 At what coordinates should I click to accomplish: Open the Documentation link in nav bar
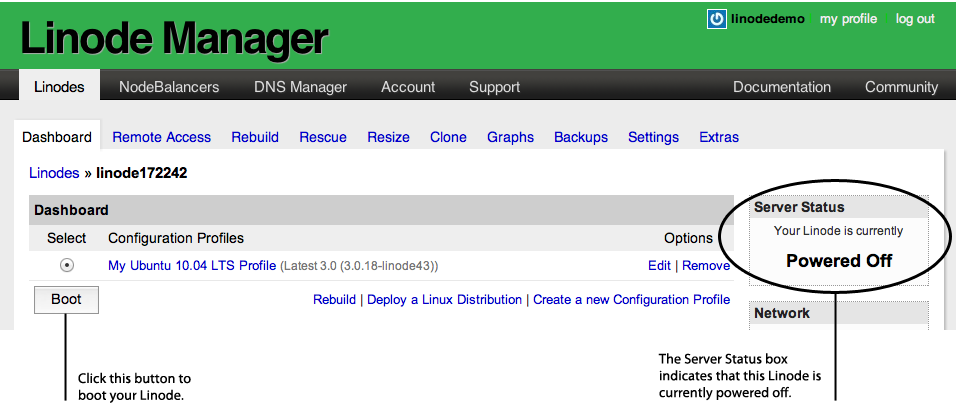coord(782,87)
